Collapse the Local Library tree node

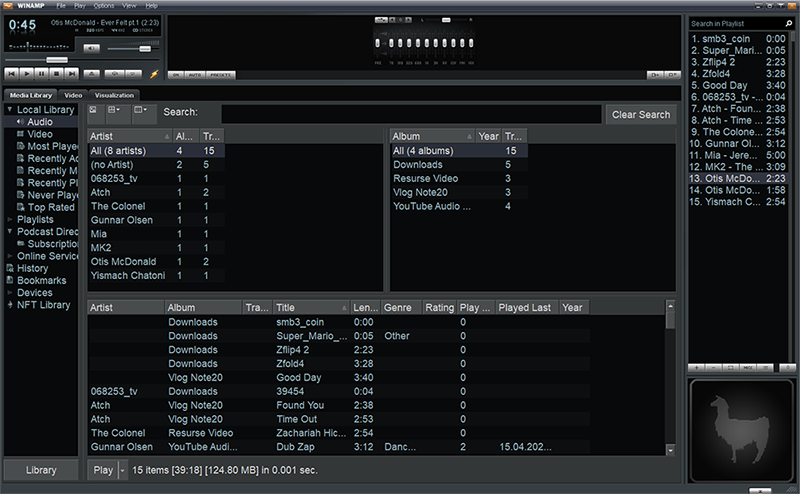pyautogui.click(x=10, y=109)
